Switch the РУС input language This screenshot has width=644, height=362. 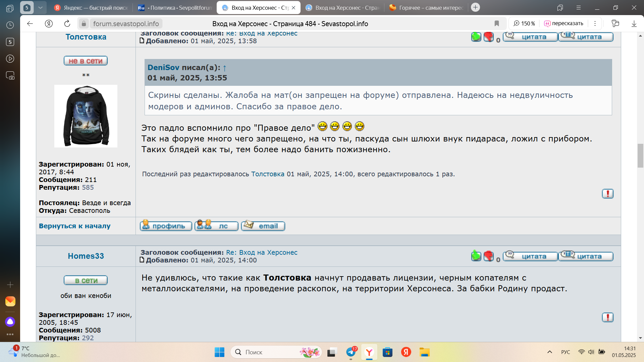[566, 352]
